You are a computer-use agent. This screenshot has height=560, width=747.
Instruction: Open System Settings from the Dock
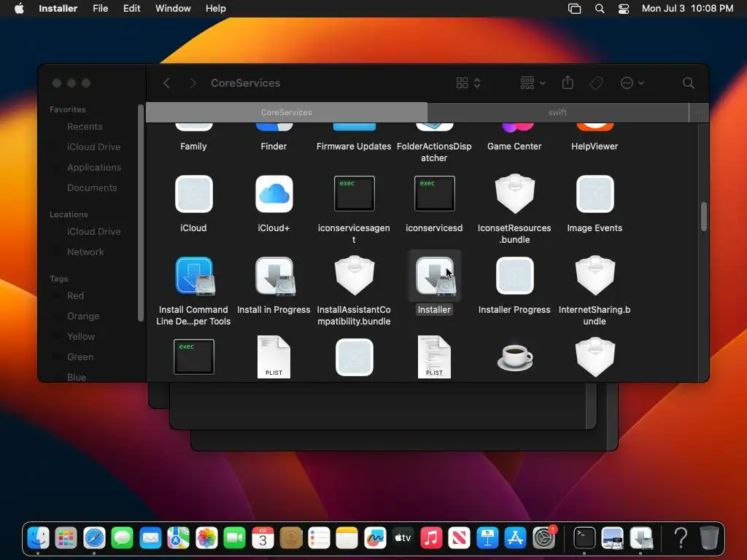(x=543, y=538)
